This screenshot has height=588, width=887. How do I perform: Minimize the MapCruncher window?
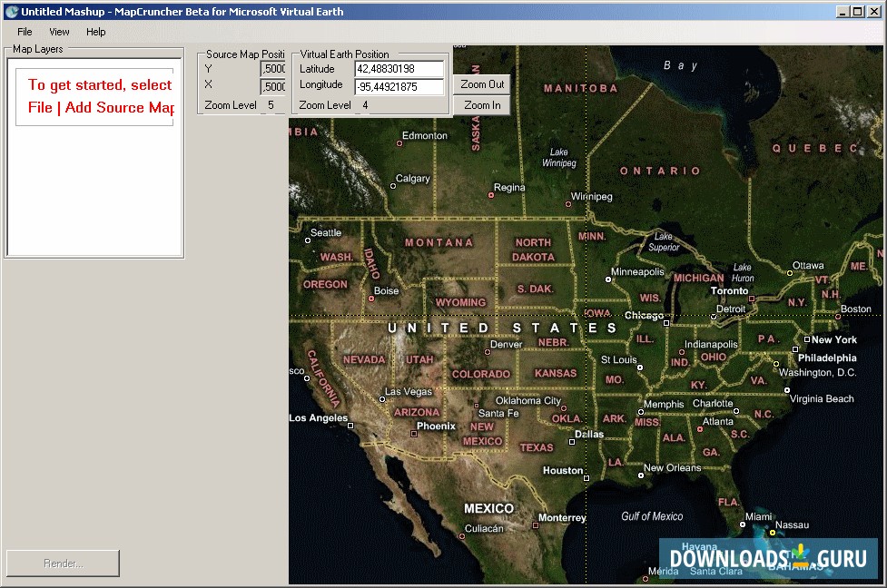coord(843,11)
